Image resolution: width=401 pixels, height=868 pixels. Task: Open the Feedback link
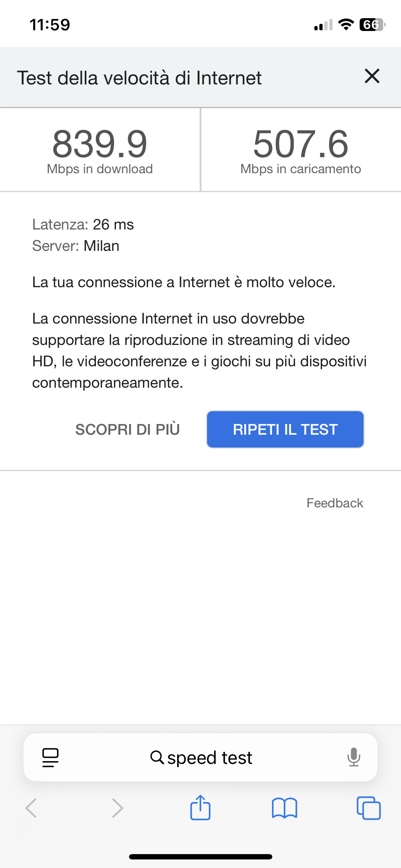pos(335,503)
